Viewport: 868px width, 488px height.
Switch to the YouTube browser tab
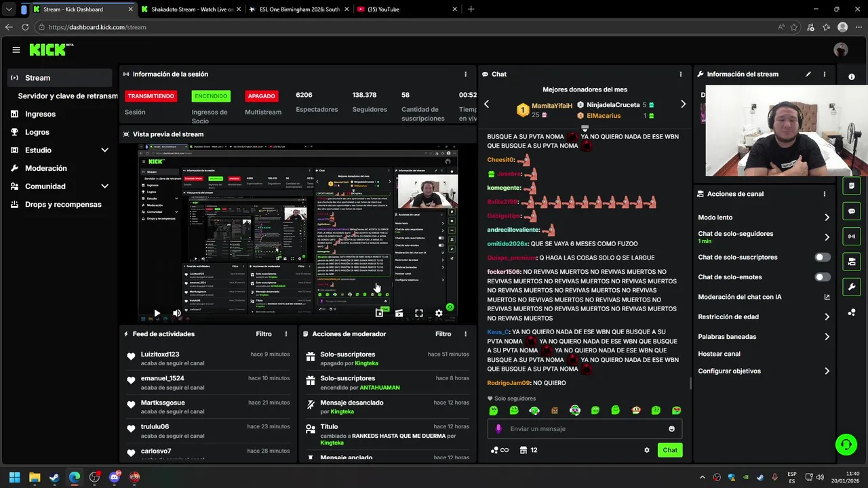tap(407, 9)
